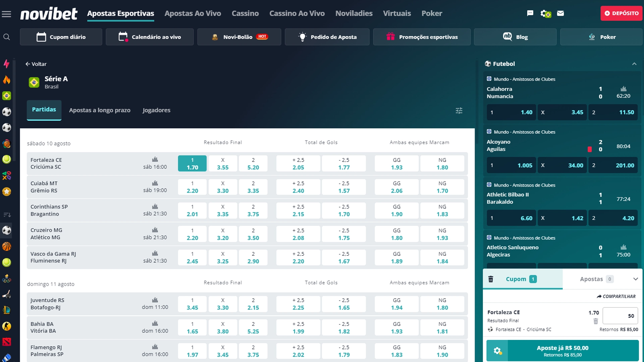Select Calahorra live win odds 1.40
Image resolution: width=644 pixels, height=362 pixels.
tap(512, 112)
